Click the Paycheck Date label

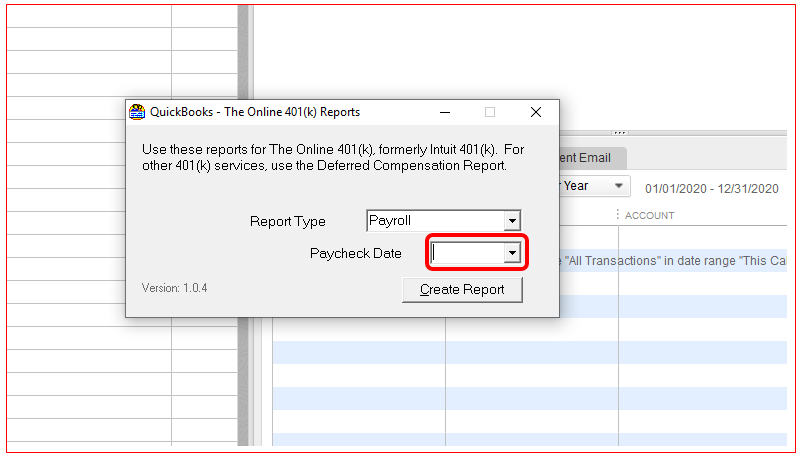click(x=355, y=254)
